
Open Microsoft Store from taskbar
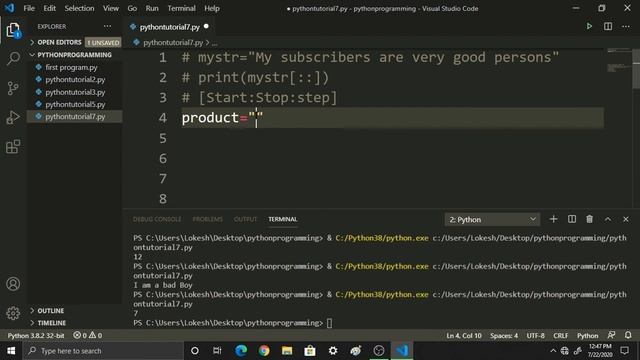pyautogui.click(x=310, y=351)
